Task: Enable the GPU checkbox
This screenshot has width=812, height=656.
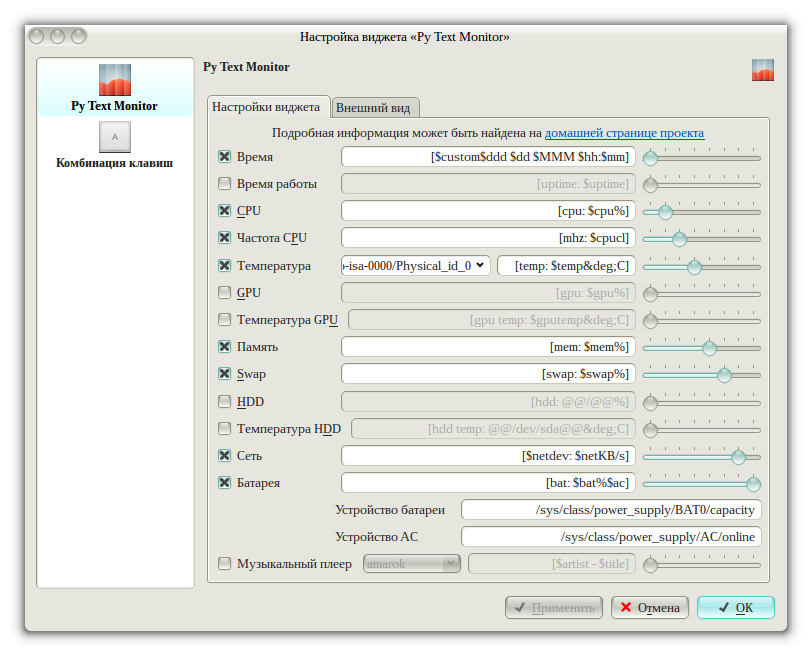Action: tap(225, 293)
